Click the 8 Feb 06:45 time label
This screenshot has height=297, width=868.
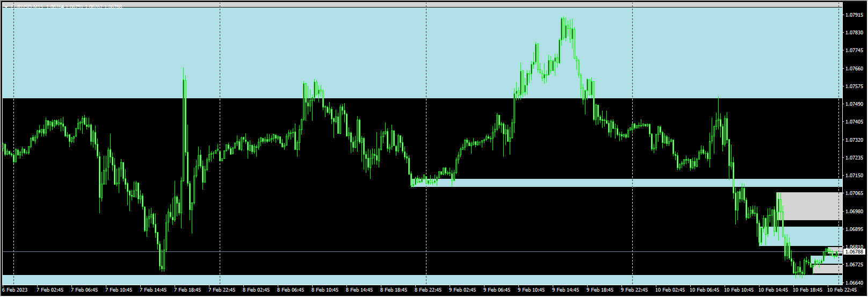click(291, 290)
